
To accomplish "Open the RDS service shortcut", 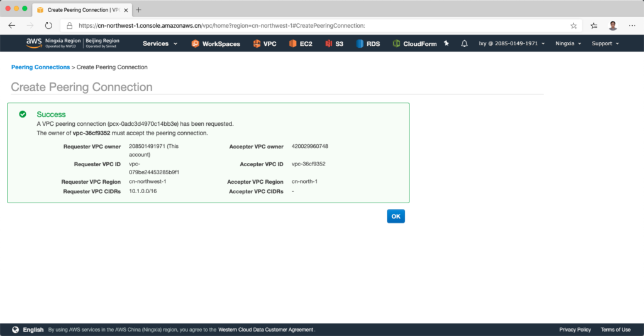I will click(x=368, y=43).
